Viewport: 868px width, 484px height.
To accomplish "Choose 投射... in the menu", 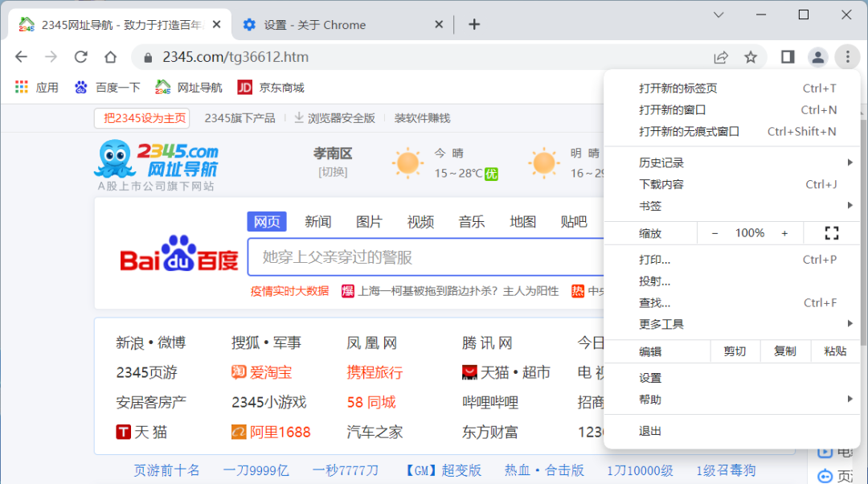I will click(x=732, y=281).
